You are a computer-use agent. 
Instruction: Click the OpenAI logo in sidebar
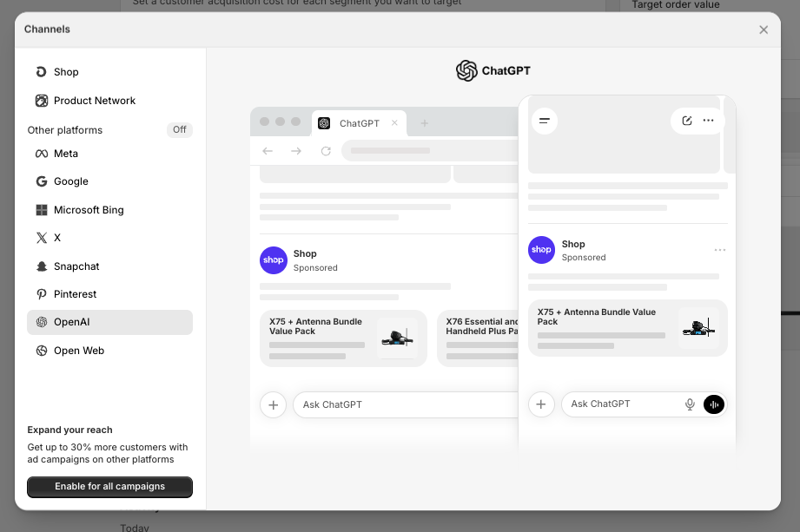(x=42, y=322)
